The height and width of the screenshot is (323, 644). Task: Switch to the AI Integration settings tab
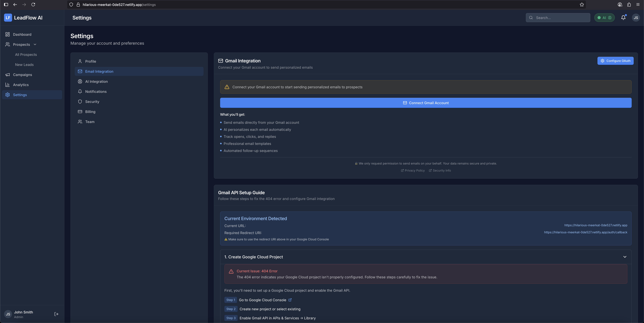point(96,82)
